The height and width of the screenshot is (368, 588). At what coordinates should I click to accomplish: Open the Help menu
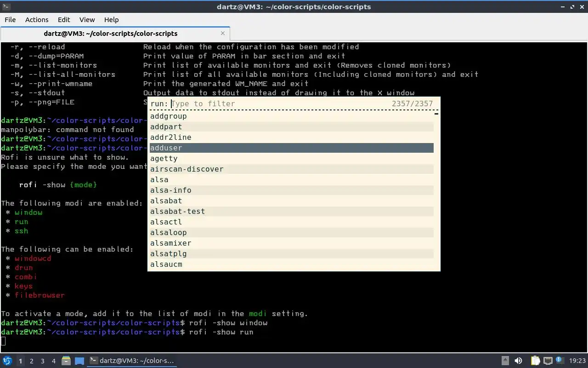[x=111, y=19]
